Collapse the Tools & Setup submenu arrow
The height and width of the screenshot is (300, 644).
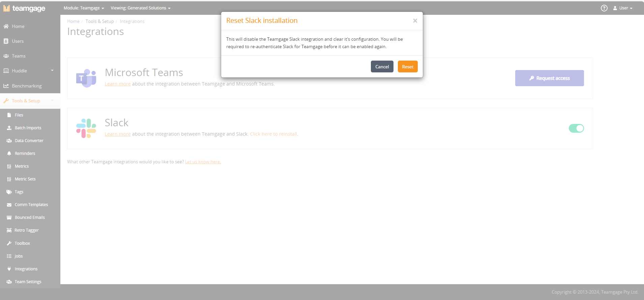(x=52, y=100)
